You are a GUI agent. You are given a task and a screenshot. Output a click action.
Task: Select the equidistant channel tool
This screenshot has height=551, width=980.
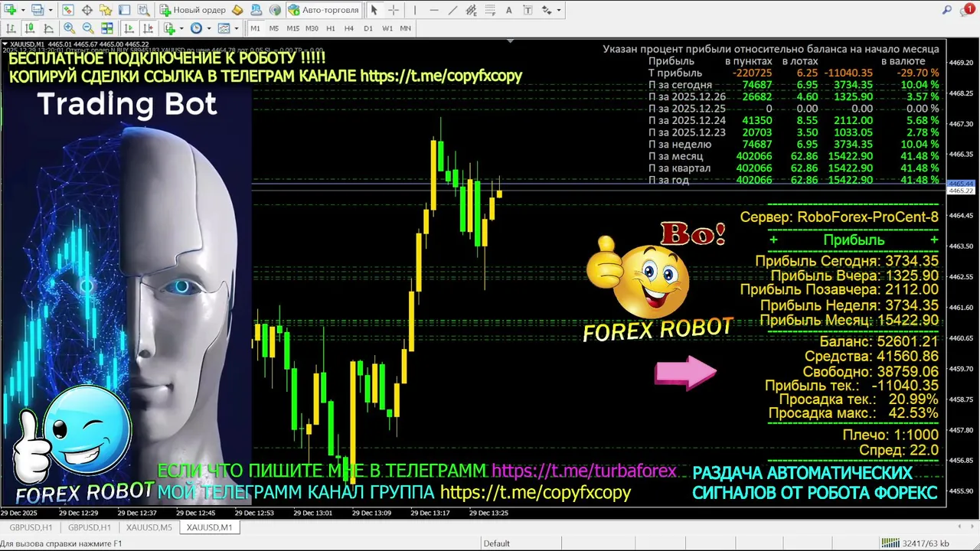(x=472, y=10)
